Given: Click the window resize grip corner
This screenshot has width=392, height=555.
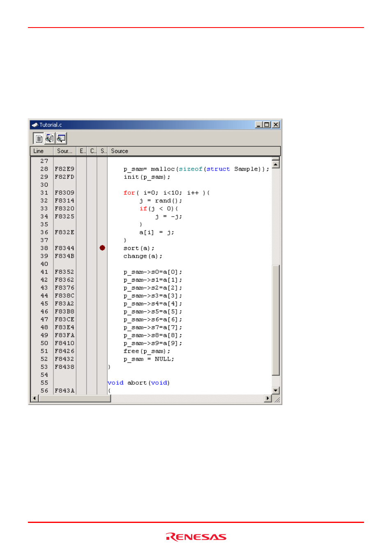Looking at the screenshot, I should tap(277, 399).
